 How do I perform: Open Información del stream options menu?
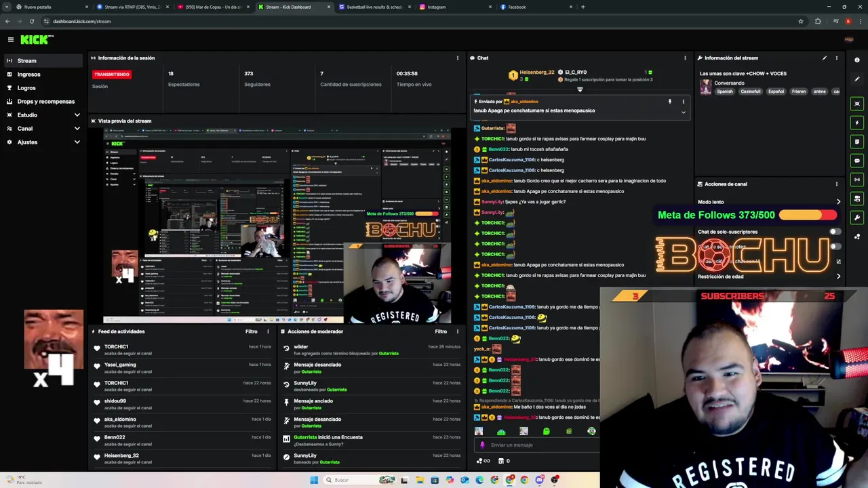837,58
